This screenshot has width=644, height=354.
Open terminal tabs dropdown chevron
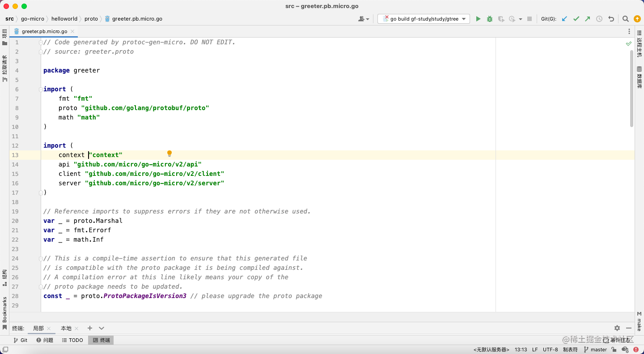102,328
